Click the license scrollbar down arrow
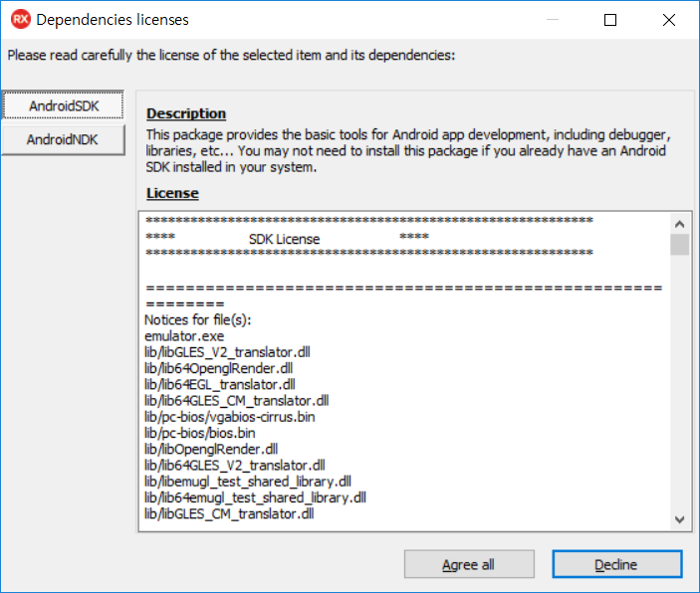This screenshot has width=700, height=593. point(679,519)
